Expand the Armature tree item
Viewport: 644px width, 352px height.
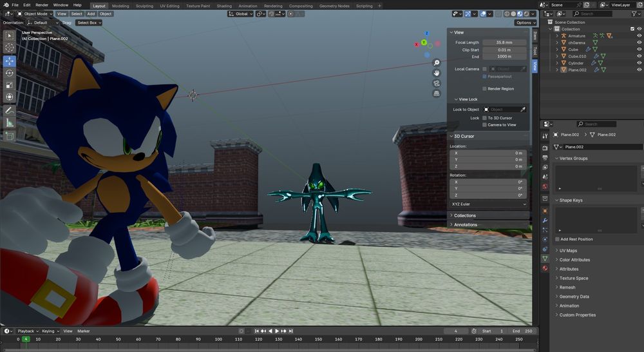[557, 35]
